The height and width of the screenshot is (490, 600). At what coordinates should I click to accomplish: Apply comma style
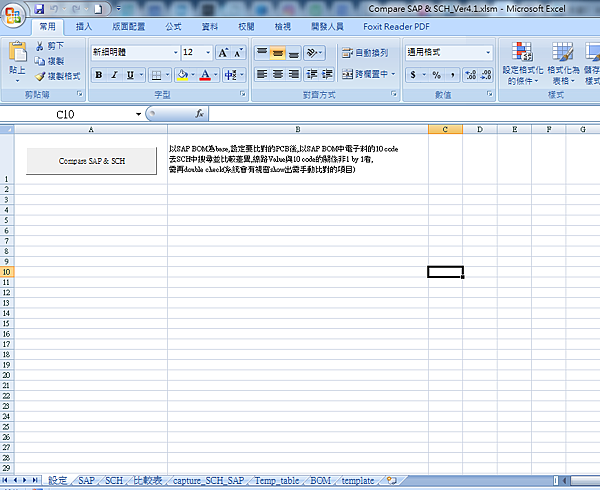[x=453, y=75]
